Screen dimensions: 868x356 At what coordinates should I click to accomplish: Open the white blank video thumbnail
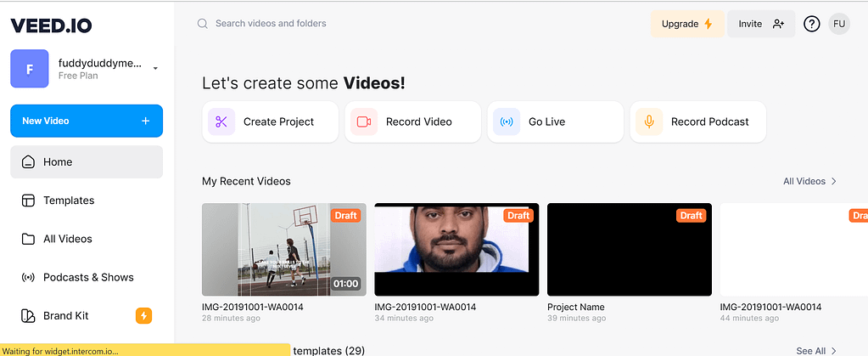(x=794, y=250)
